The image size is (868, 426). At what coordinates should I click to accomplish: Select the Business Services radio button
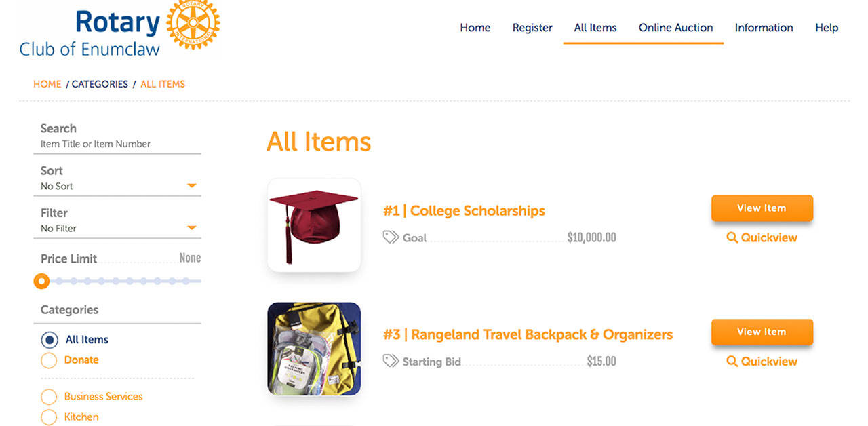pyautogui.click(x=50, y=397)
